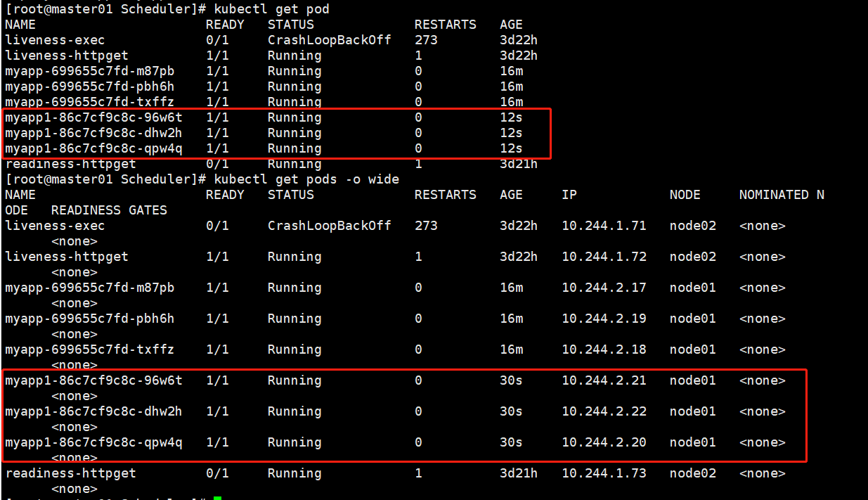Click the 12s age of myapp1-86c7cf9c8c-qpw4q
The image size is (868, 500).
511,148
